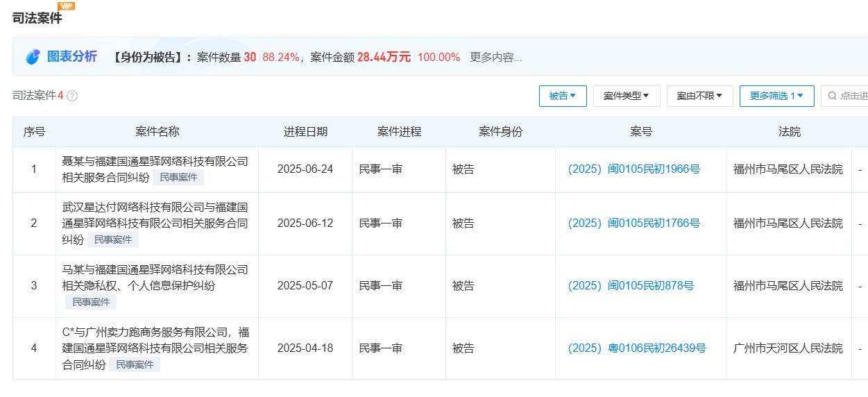Click the 民事案件 tag in row 1

tap(178, 177)
